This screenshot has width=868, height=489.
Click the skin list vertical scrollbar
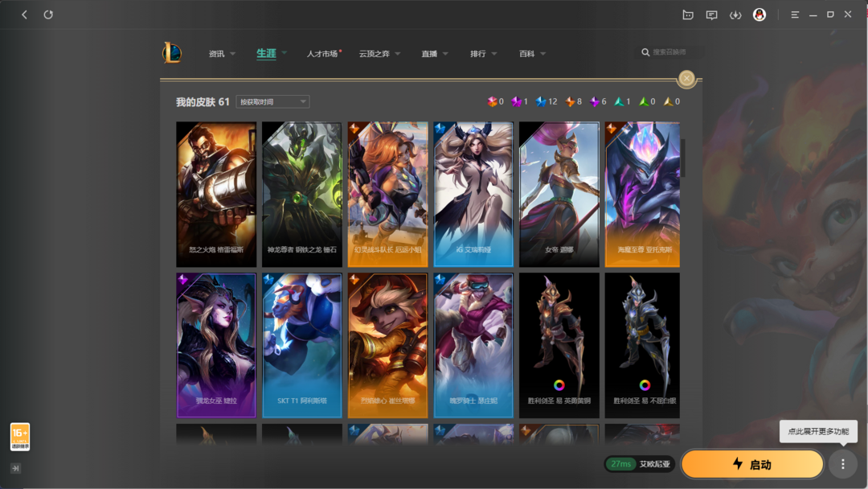[682, 158]
